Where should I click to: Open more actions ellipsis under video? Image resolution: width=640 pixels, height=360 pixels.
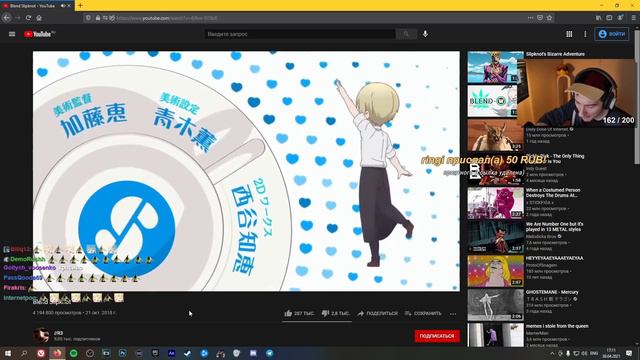[453, 314]
